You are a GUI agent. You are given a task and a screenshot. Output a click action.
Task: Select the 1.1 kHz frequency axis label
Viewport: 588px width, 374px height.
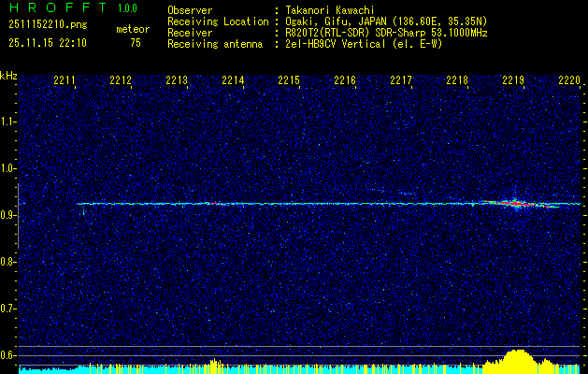pyautogui.click(x=7, y=122)
